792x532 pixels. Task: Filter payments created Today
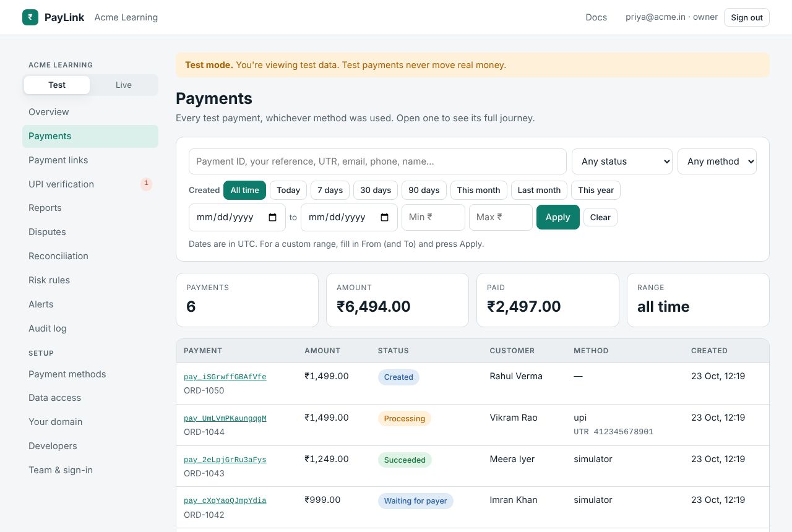[x=288, y=190]
